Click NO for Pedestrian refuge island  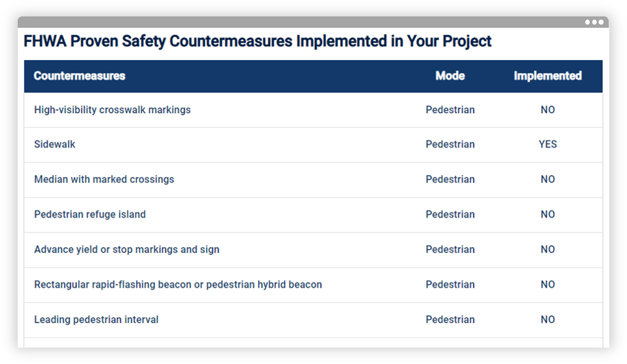(548, 214)
